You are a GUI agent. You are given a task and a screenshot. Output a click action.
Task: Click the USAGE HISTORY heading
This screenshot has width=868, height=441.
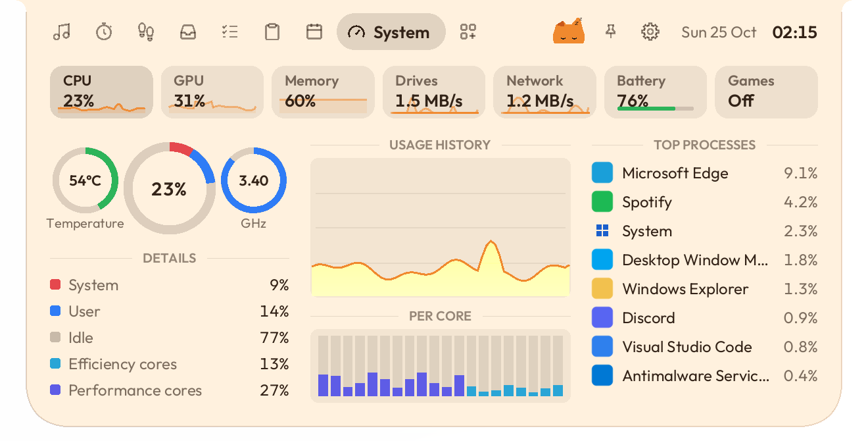[440, 145]
